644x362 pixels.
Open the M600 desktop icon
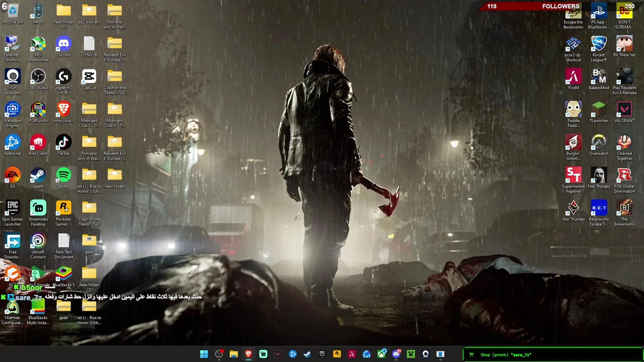tap(38, 14)
